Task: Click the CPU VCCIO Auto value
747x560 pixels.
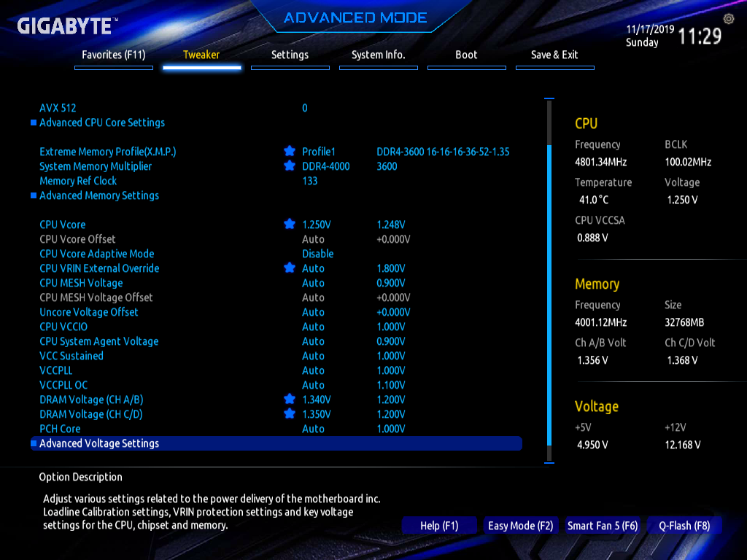Action: (313, 327)
